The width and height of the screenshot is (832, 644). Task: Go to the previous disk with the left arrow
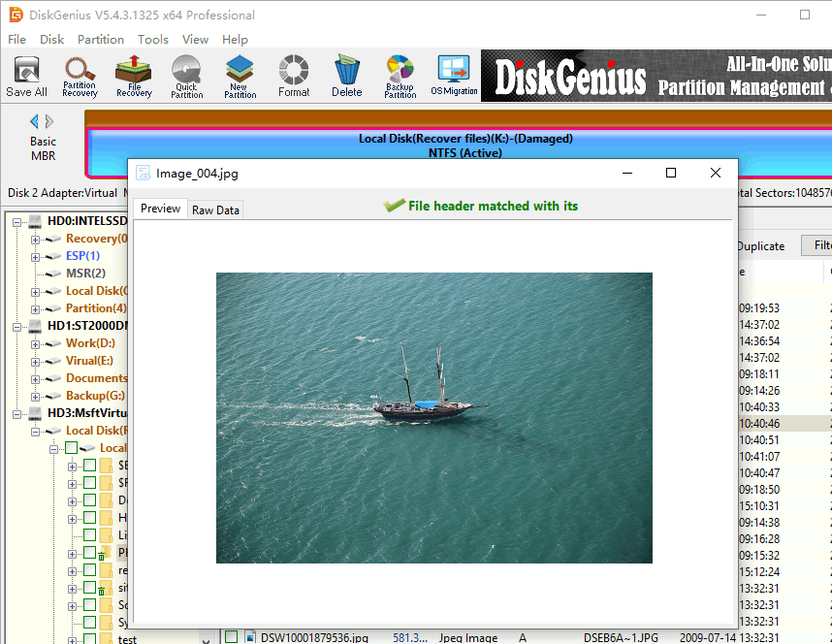click(35, 121)
